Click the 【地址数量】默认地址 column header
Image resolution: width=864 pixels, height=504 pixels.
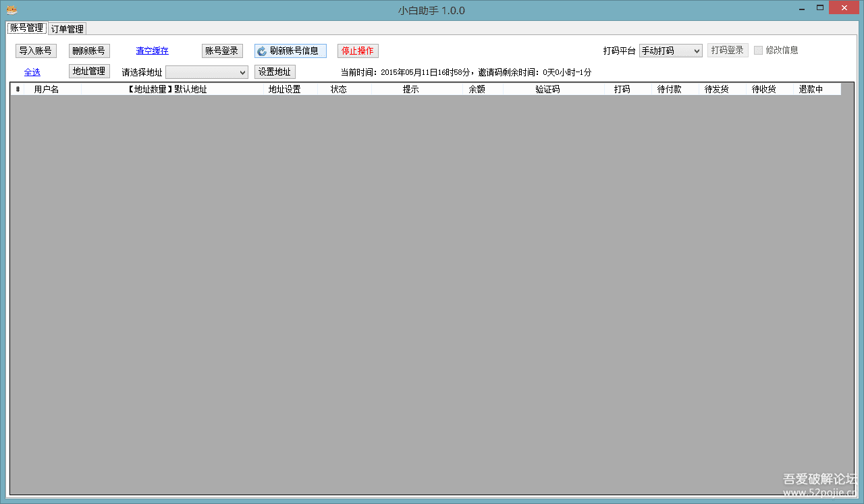173,89
